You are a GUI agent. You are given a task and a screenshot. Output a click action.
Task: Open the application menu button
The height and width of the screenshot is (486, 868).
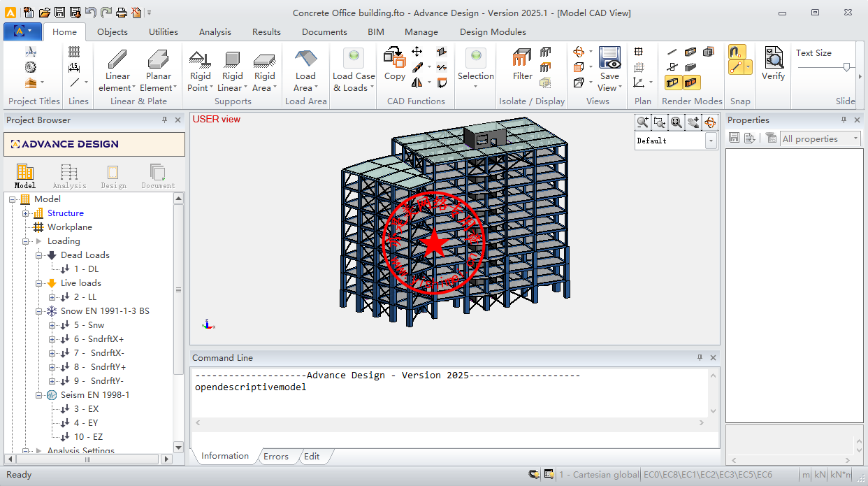tap(22, 31)
